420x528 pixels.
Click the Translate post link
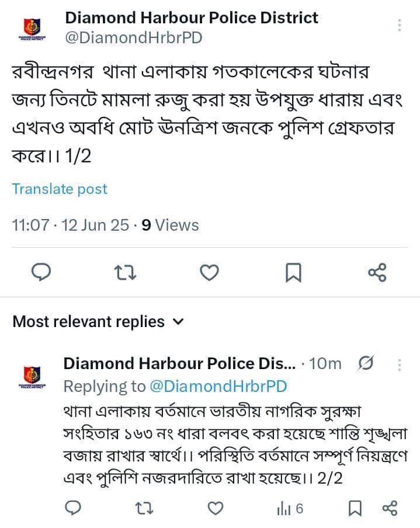60,189
